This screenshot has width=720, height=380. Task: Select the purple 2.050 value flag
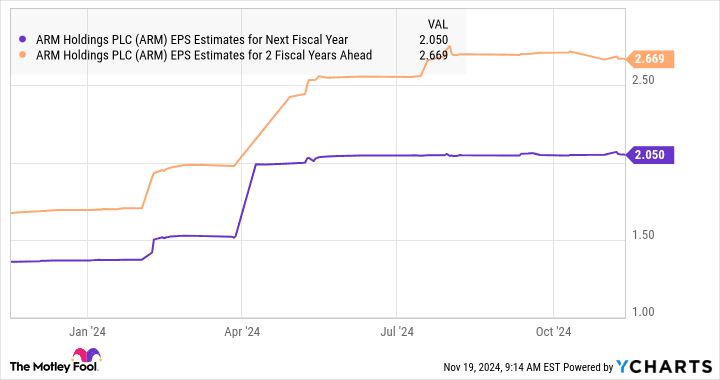pos(650,155)
